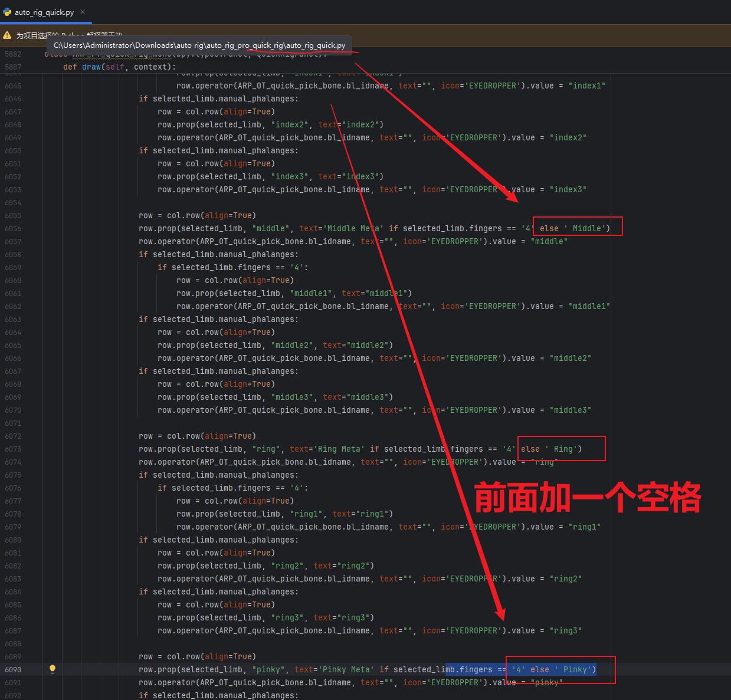Screen dimensions: 731x700
Task: Place cursor on "index3" value at line 6053
Action: pos(568,189)
